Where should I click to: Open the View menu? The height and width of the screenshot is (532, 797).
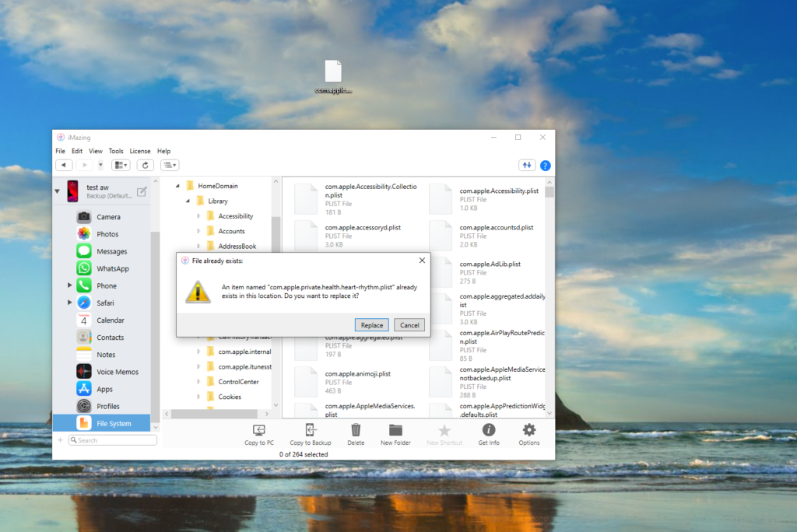tap(96, 151)
